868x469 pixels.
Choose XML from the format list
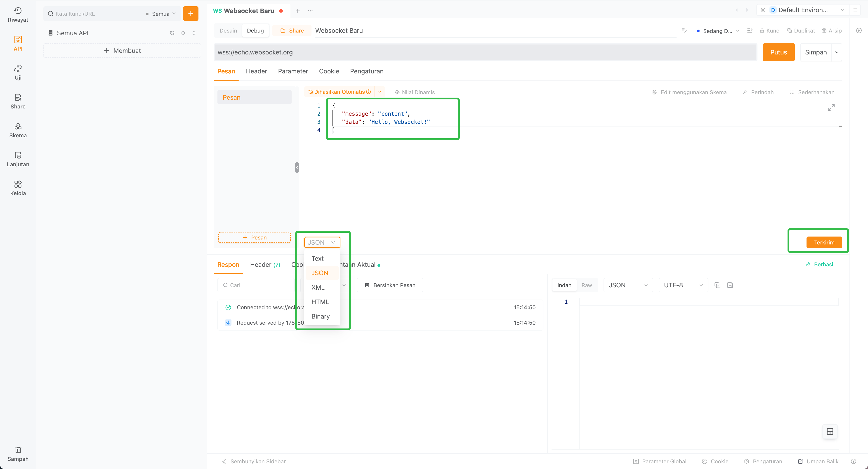click(x=322, y=288)
